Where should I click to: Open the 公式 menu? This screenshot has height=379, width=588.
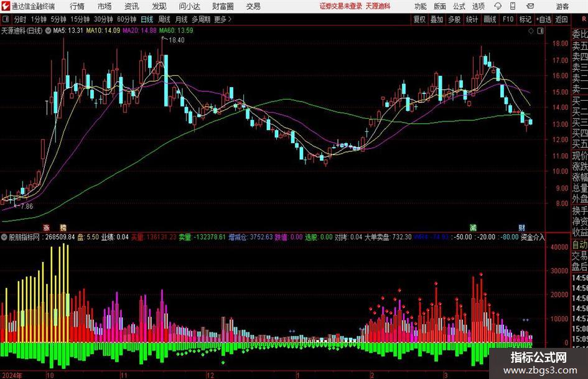click(459, 6)
